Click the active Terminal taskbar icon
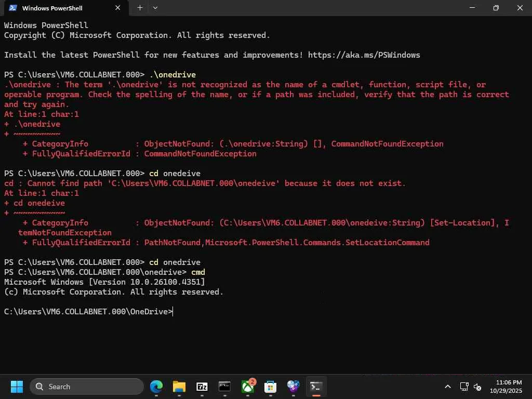532x399 pixels. (316, 387)
